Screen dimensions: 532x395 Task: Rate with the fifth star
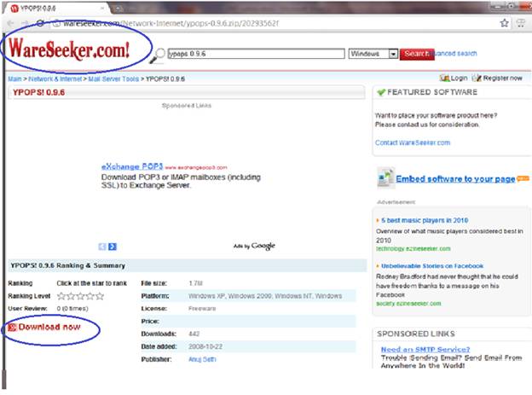tap(100, 296)
